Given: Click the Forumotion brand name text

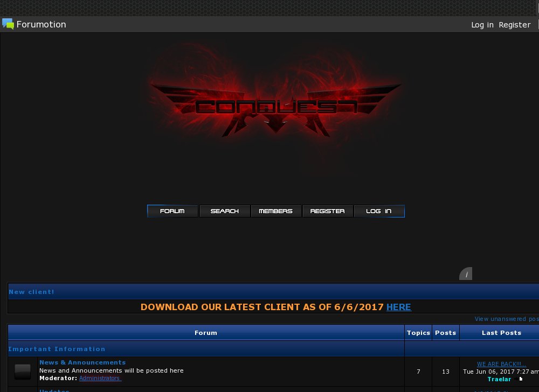Looking at the screenshot, I should pyautogui.click(x=41, y=24).
